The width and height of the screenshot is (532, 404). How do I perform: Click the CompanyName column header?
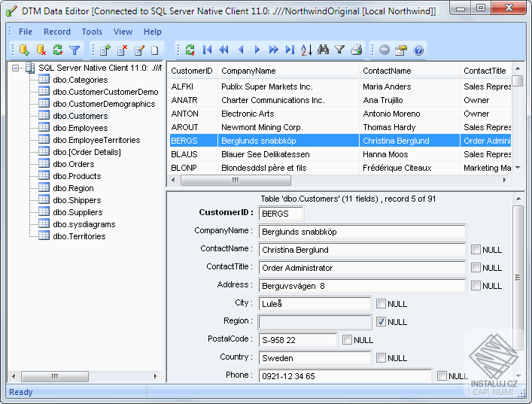coord(287,71)
